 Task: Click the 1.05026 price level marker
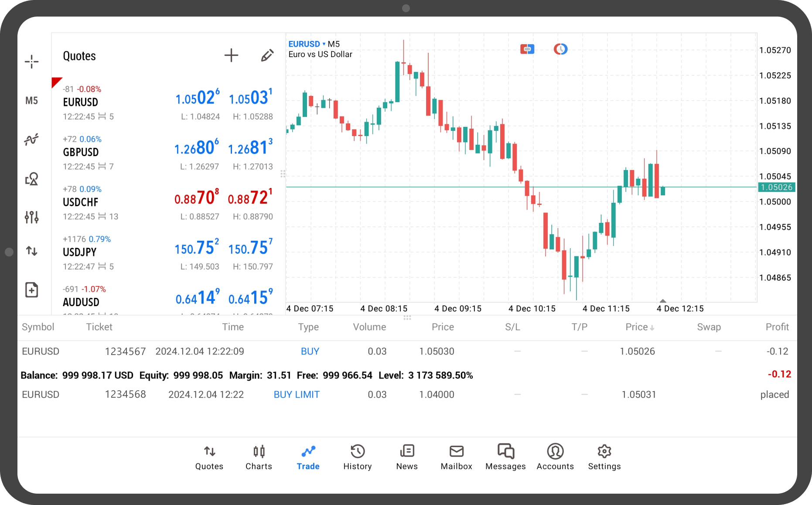pyautogui.click(x=776, y=188)
